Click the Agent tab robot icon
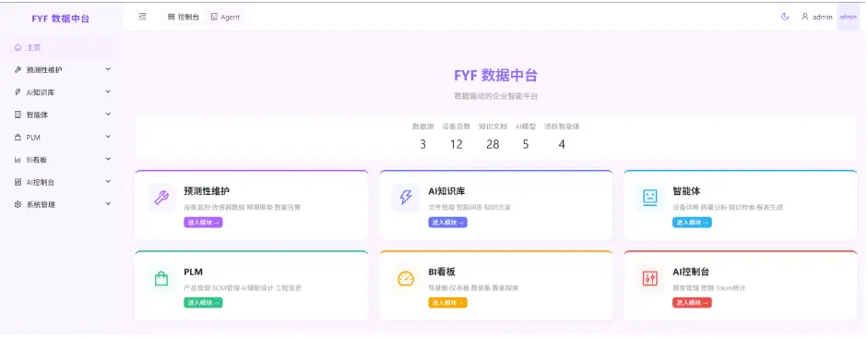The width and height of the screenshot is (868, 339). click(x=214, y=18)
